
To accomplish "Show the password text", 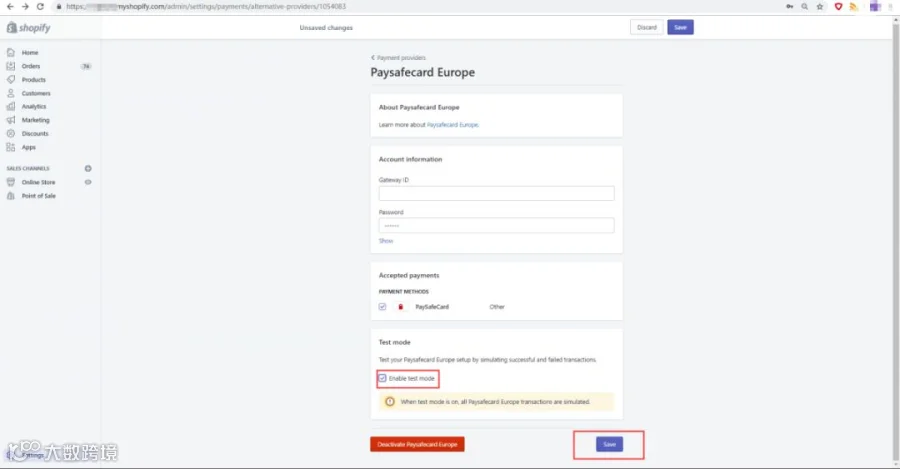I will [386, 241].
